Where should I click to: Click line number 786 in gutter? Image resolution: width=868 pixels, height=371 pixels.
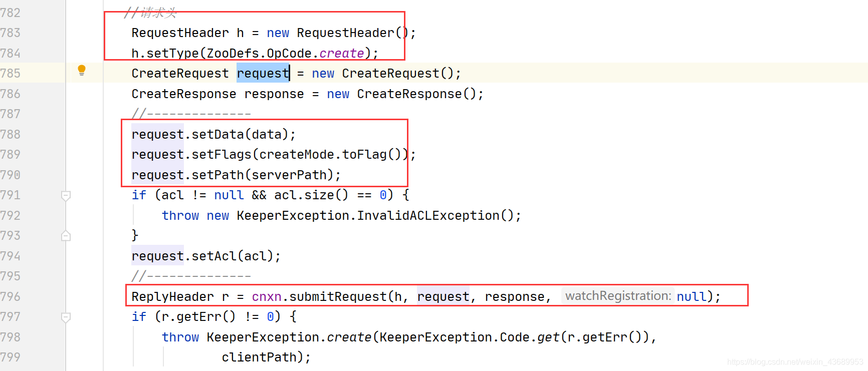click(11, 94)
